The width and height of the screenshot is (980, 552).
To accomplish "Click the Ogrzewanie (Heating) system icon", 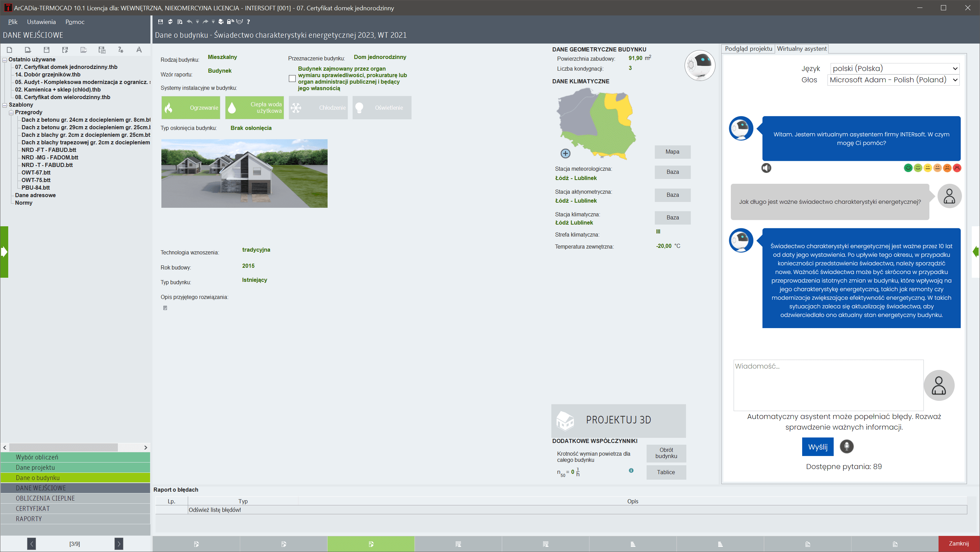I will [x=191, y=108].
